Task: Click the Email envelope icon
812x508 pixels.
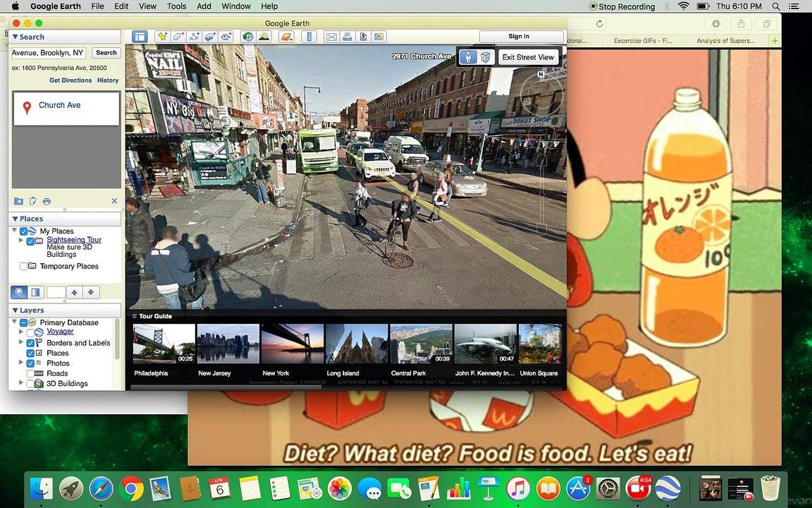Action: pos(331,37)
